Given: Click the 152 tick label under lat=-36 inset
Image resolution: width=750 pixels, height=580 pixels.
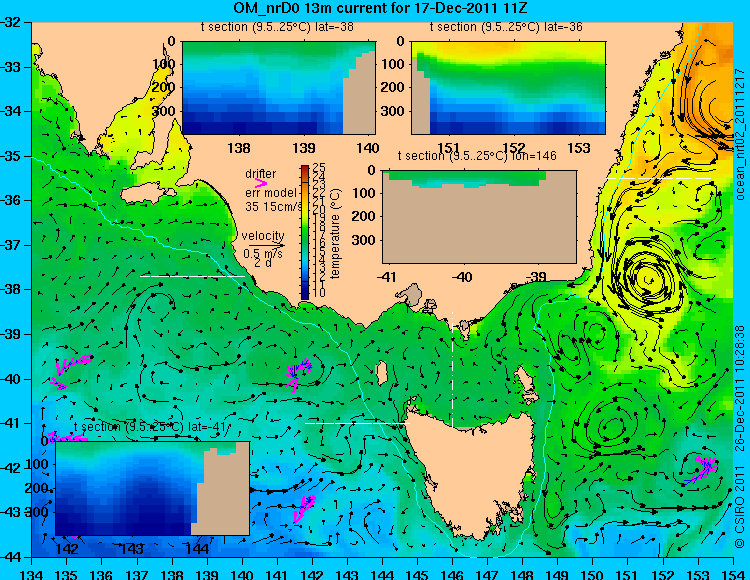Looking at the screenshot, I should pos(514,148).
